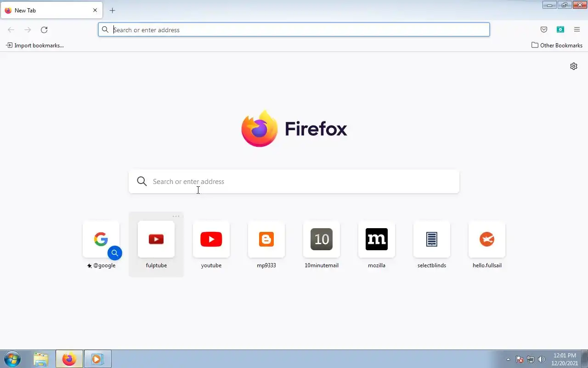This screenshot has width=588, height=368.
Task: Click the green extension toolbar icon
Action: click(560, 29)
